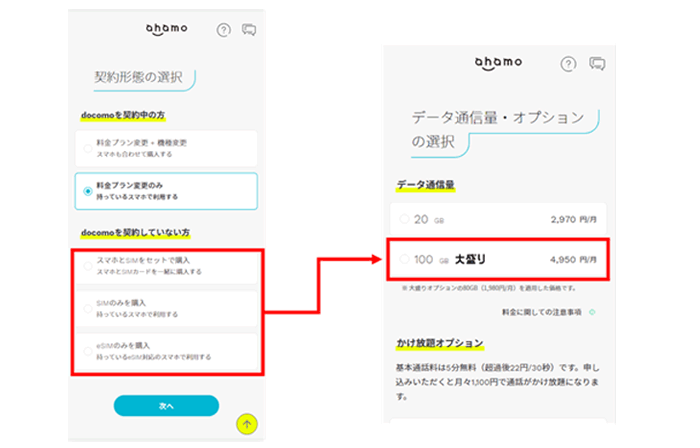Open 料金に関しての注意事項 link
The image size is (700, 448).
(548, 312)
